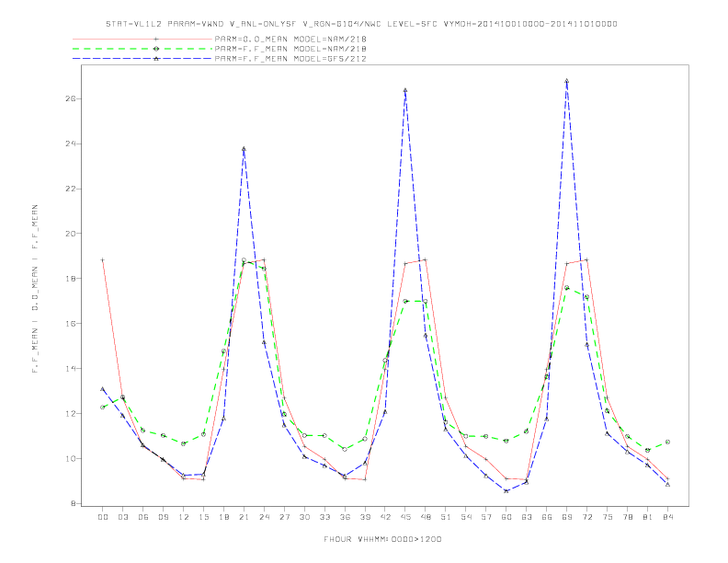Select legend entry PARM=F.F_MEAN MODEL=NAM/218
Image resolution: width=728 pixels, height=563 pixels.
tap(290, 49)
